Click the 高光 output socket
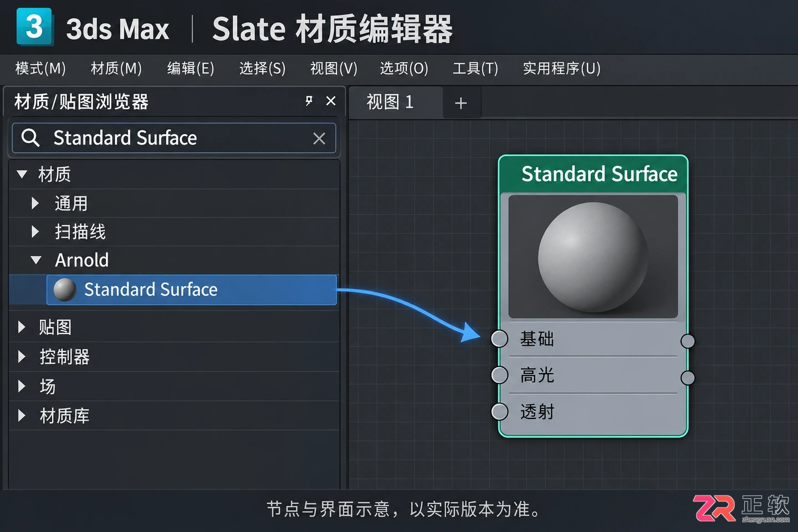Image resolution: width=798 pixels, height=532 pixels. [688, 378]
